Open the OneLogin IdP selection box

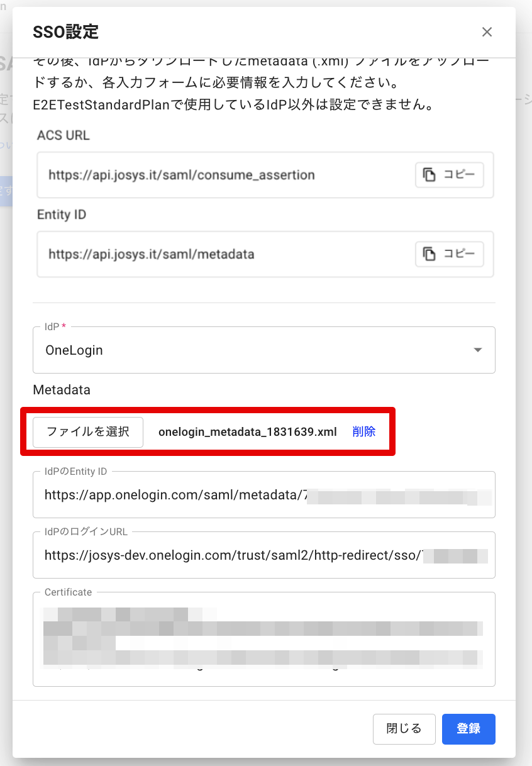tap(252, 350)
